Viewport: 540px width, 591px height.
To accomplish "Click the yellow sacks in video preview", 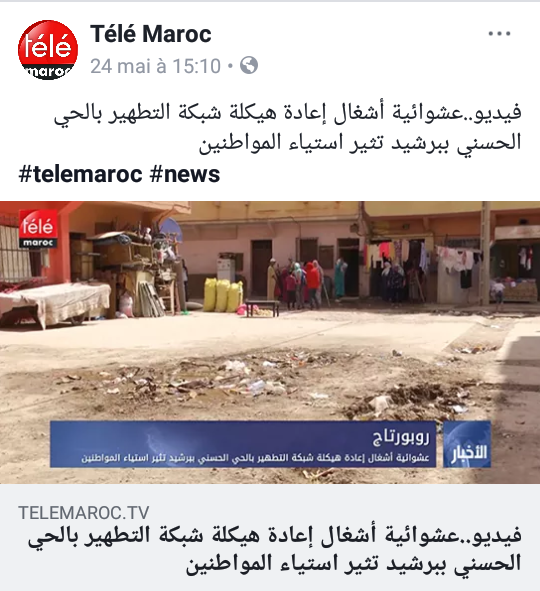I will (223, 295).
